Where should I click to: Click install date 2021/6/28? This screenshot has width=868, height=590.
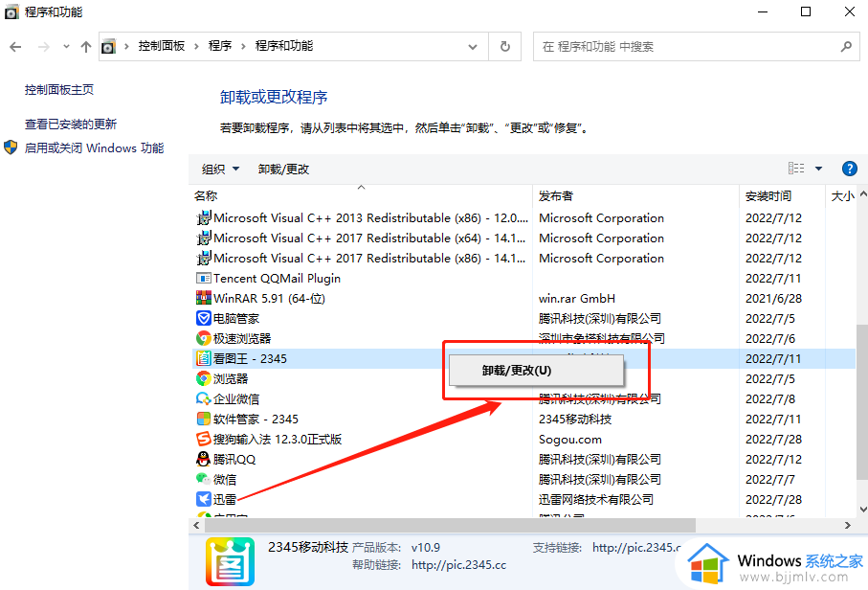pyautogui.click(x=773, y=298)
